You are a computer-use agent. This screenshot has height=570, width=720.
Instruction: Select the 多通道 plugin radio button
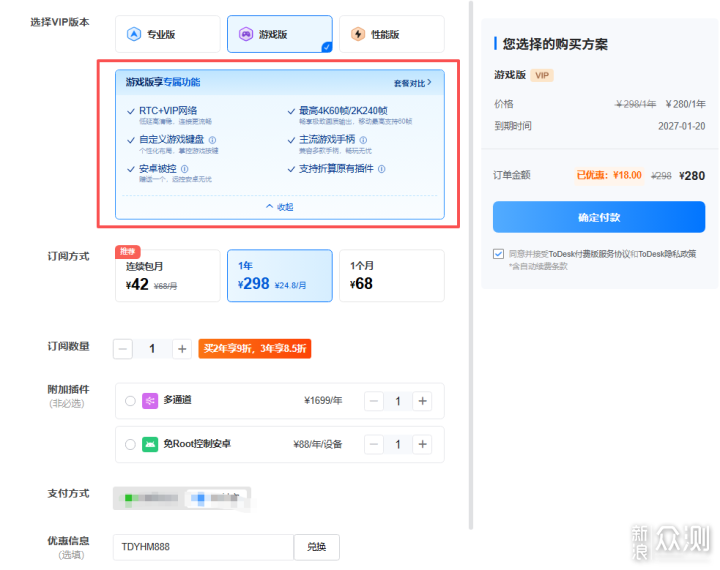[130, 401]
